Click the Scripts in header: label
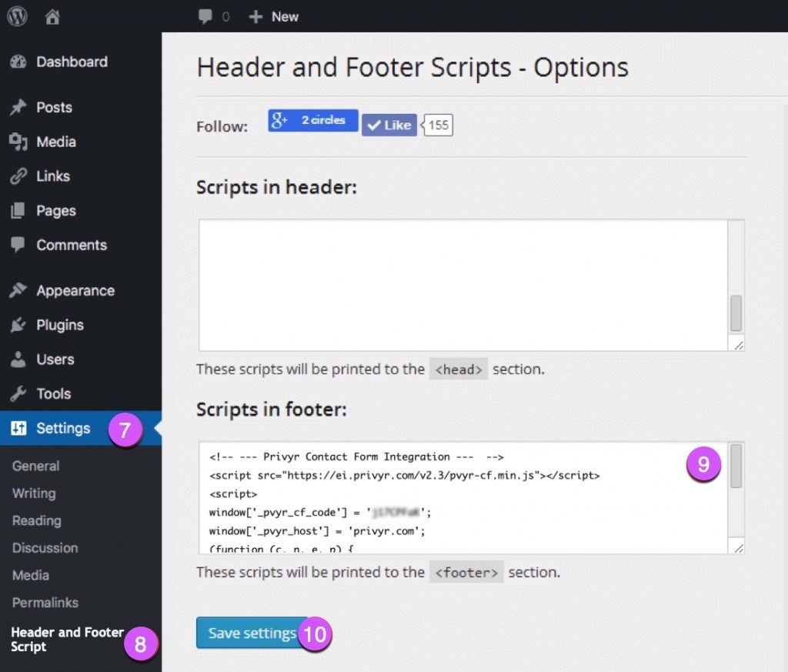 click(276, 187)
